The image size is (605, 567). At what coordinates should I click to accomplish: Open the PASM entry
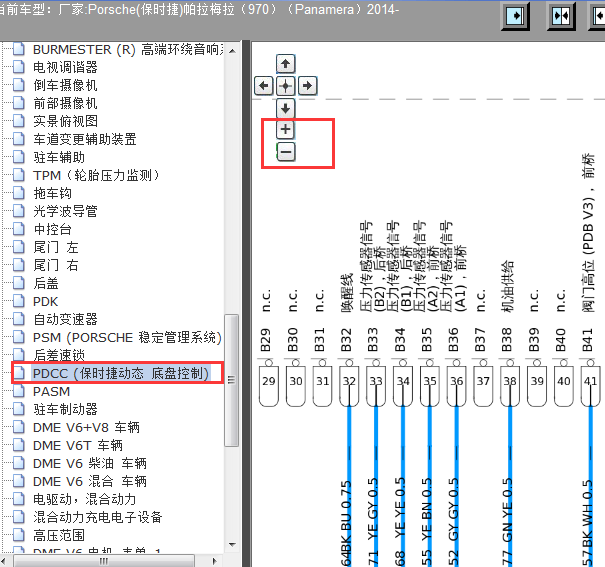tap(51, 392)
